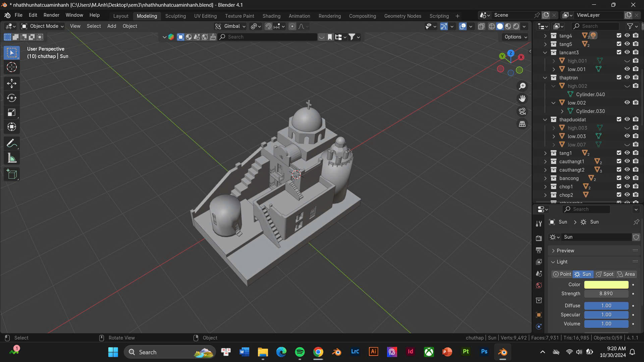Click the pan view hand icon
644x362 pixels.
(522, 99)
